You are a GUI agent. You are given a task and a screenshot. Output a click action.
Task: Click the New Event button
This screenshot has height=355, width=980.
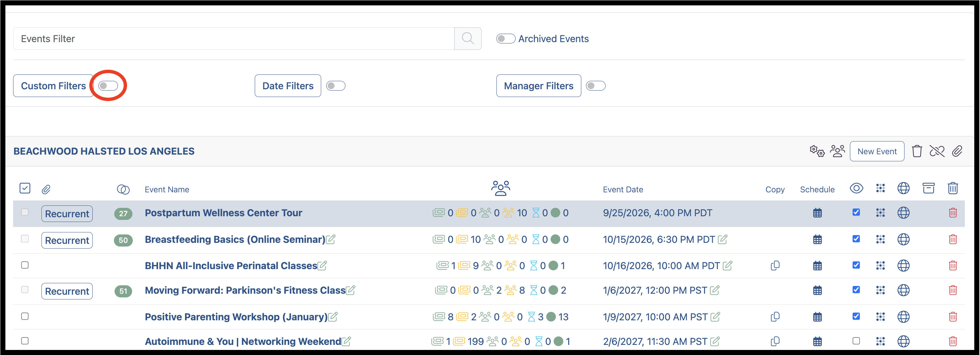(877, 151)
